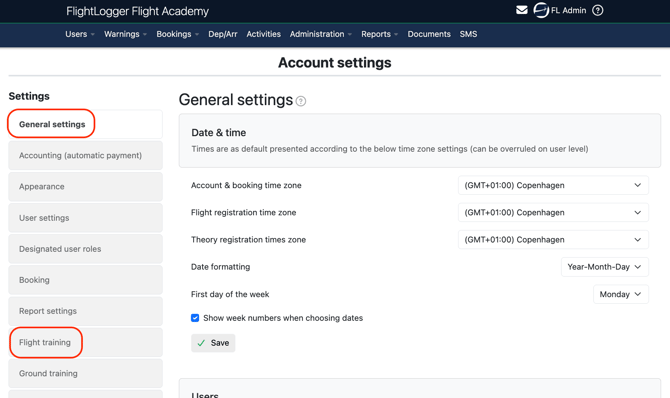The height and width of the screenshot is (398, 670).
Task: Select Designated user roles in sidebar
Action: [85, 249]
